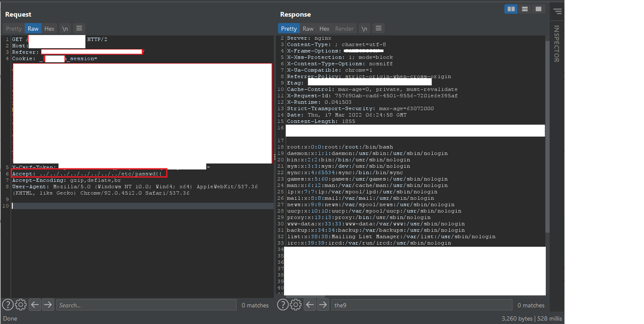Select the stacked horizontal layout view

click(x=524, y=9)
